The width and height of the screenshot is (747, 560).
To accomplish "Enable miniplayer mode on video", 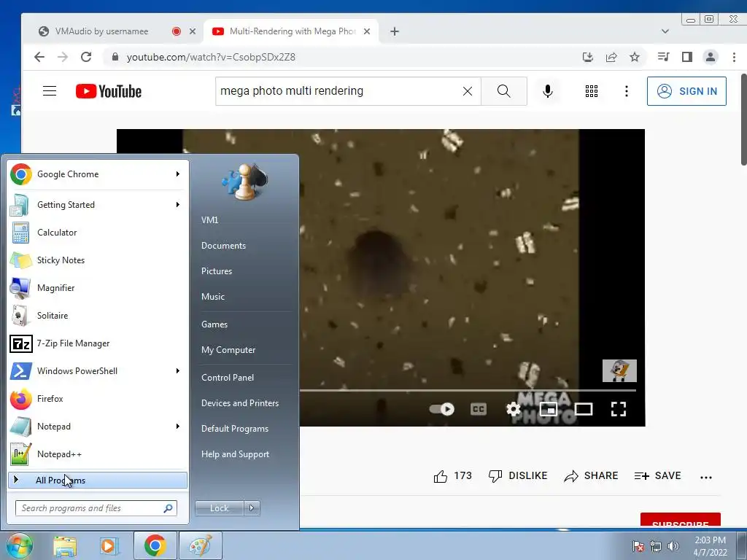I will 549,409.
